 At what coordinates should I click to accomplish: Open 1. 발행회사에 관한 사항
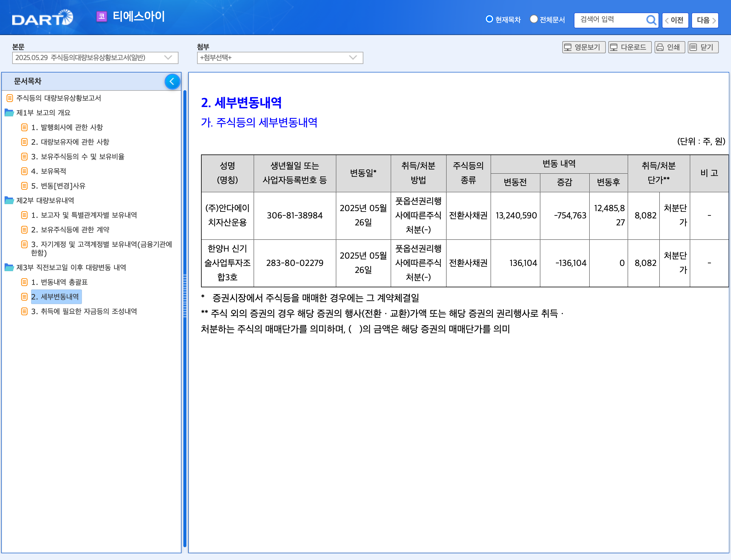[x=67, y=127]
